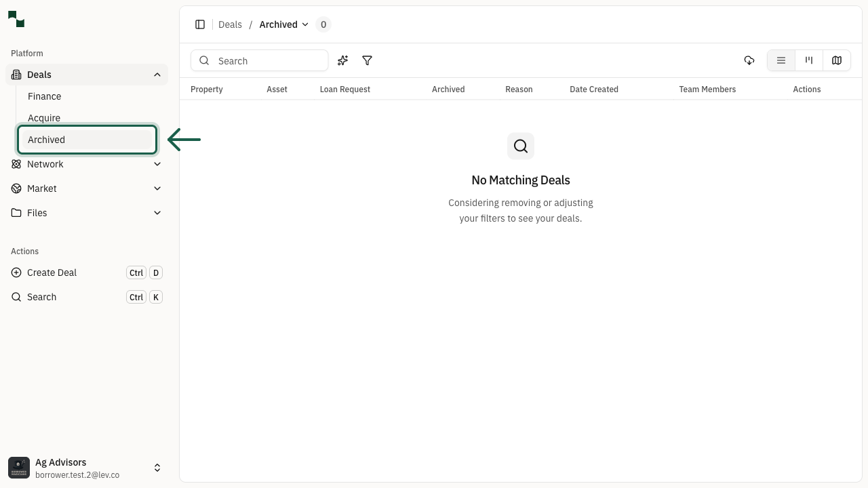Expand the Network section
The width and height of the screenshot is (868, 488).
157,164
